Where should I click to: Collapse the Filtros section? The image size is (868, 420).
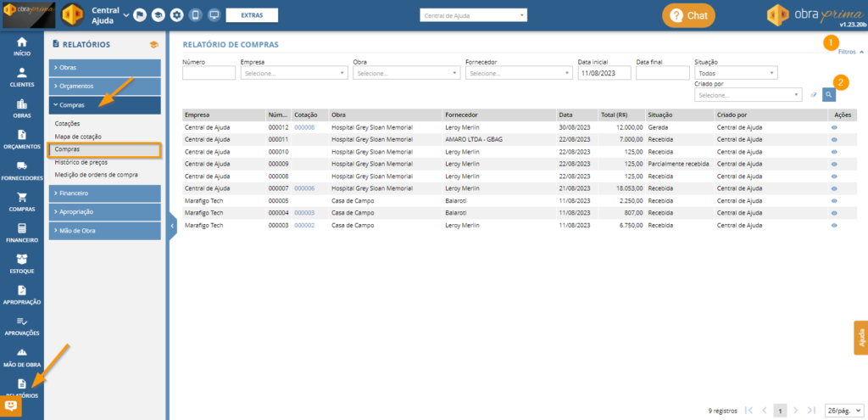click(x=851, y=52)
